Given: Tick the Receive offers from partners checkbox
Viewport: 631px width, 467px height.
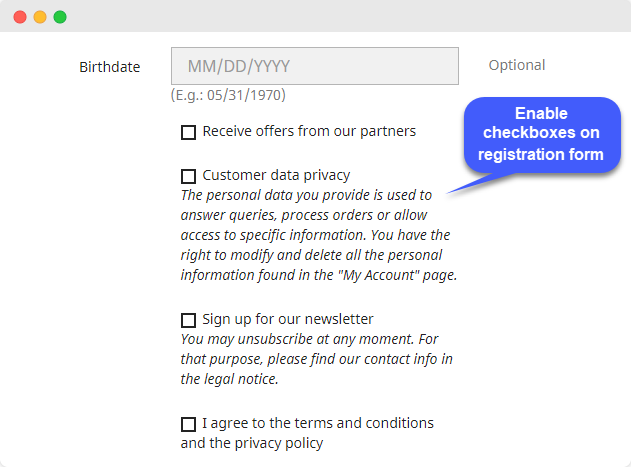Looking at the screenshot, I should [188, 132].
